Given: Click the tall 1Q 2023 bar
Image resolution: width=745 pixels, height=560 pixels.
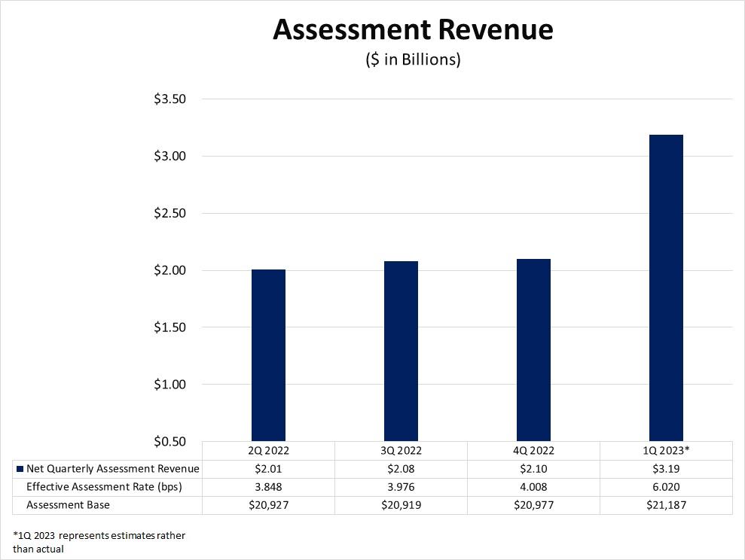Looking at the screenshot, I should [666, 288].
